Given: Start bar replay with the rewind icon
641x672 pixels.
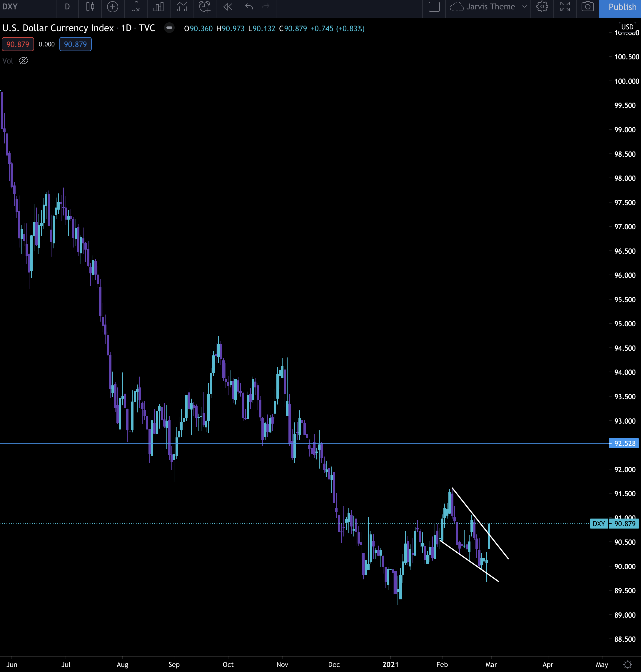Looking at the screenshot, I should pyautogui.click(x=228, y=7).
